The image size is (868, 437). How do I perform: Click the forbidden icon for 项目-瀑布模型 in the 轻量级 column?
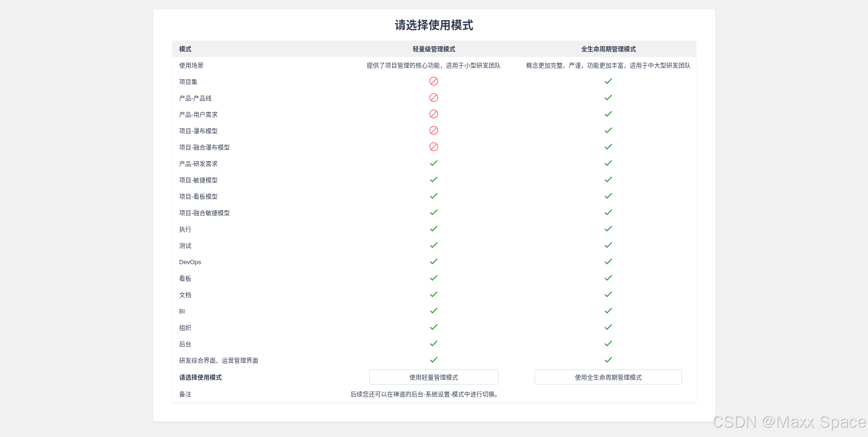[x=434, y=130]
